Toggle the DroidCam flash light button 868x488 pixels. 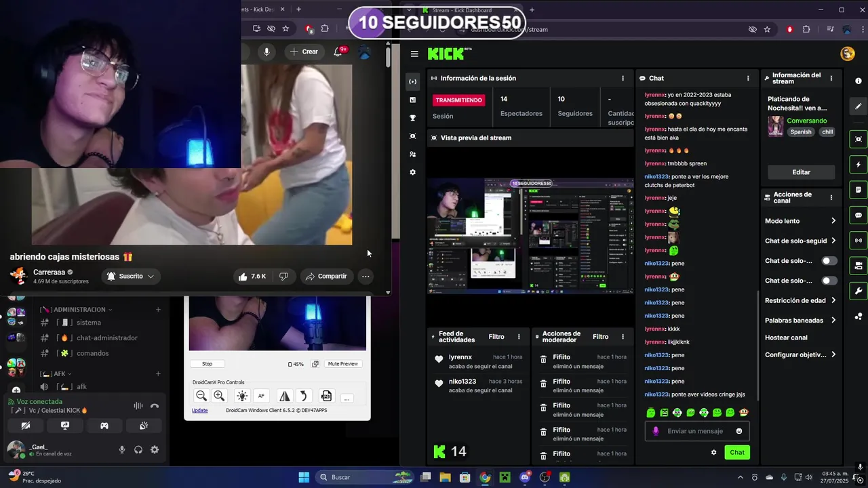(x=242, y=396)
